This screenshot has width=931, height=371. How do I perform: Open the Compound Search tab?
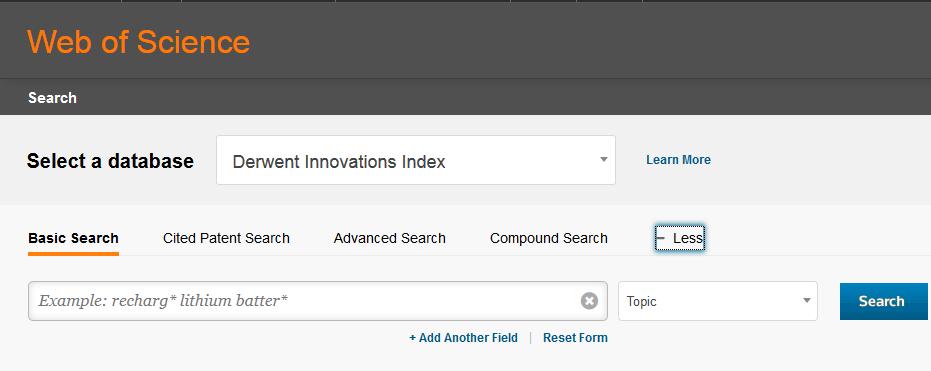(x=549, y=238)
